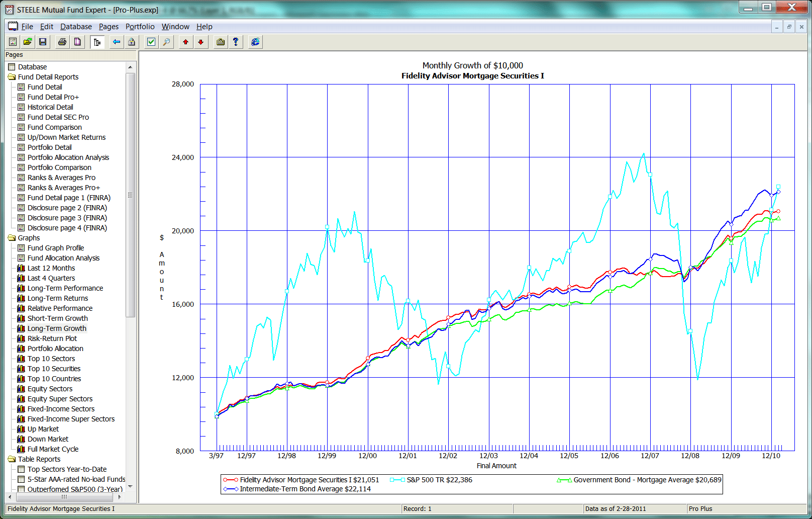
Task: Open Fund Graph Profile graph
Action: (x=56, y=248)
